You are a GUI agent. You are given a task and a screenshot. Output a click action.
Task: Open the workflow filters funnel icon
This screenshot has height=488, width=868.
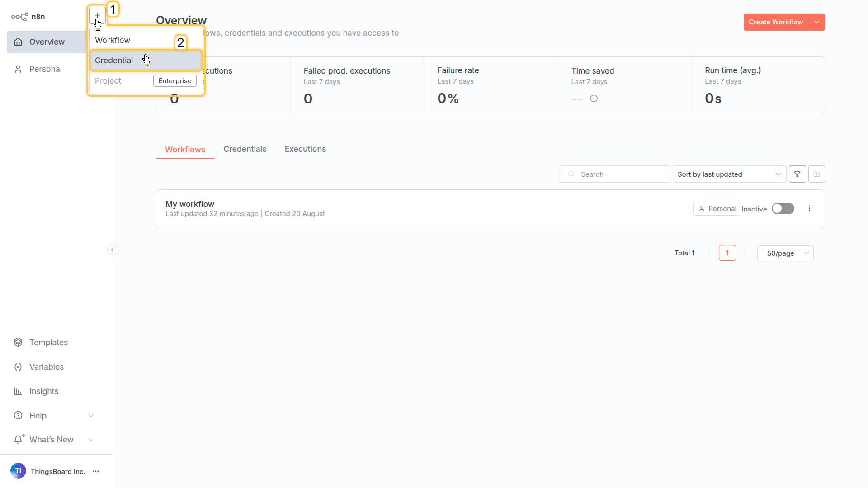tap(797, 174)
